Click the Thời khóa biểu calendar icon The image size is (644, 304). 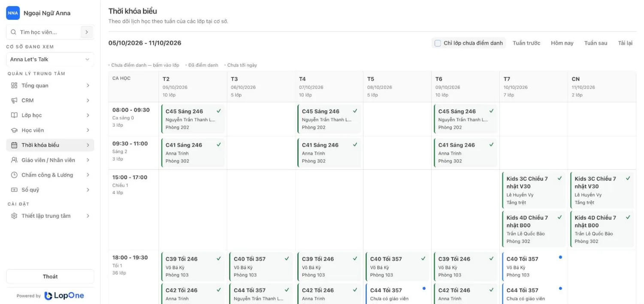click(14, 145)
